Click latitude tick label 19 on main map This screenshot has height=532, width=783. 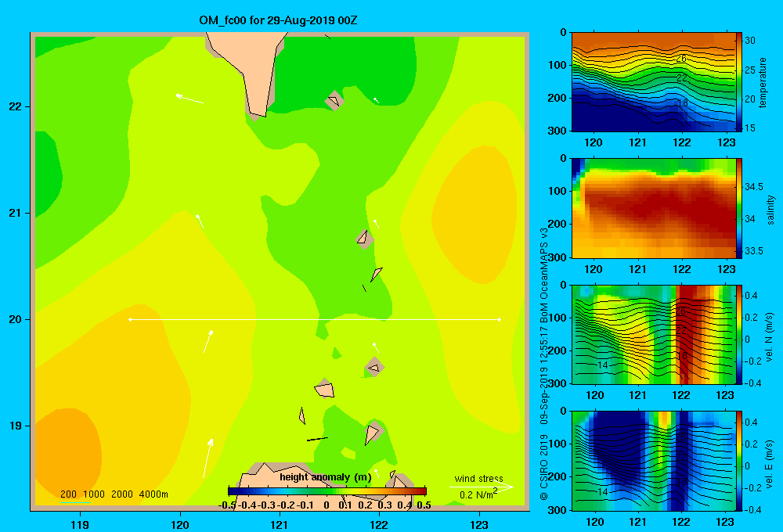click(x=16, y=426)
